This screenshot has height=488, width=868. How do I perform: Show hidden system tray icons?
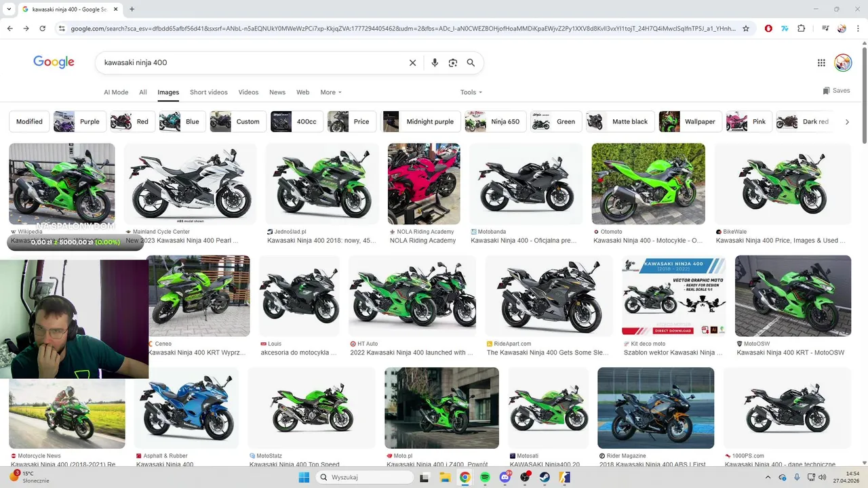[768, 477]
